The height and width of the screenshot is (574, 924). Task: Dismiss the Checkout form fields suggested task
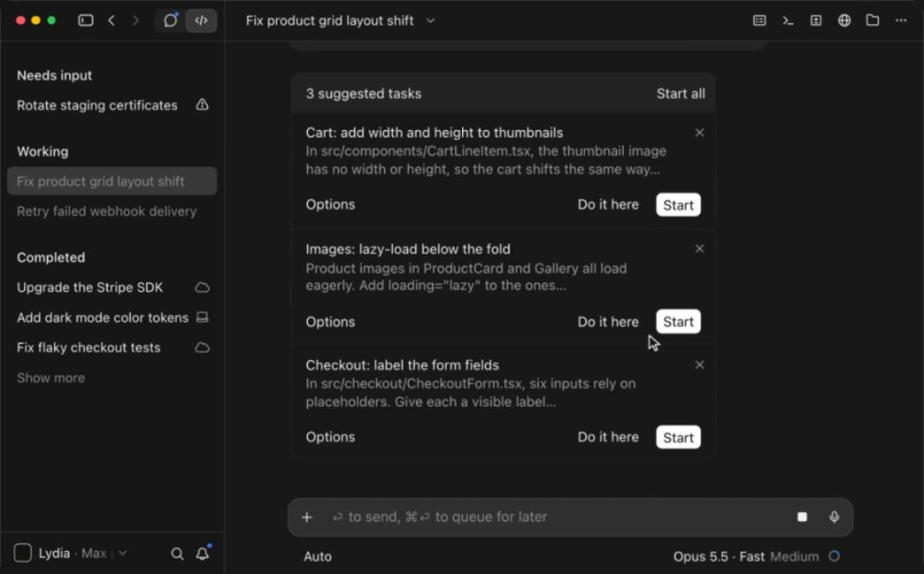(x=700, y=364)
